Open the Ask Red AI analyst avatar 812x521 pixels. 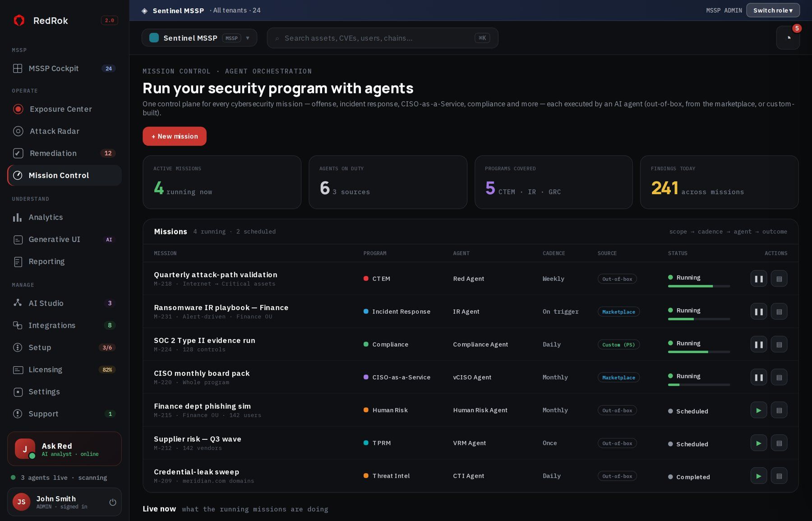(x=25, y=449)
